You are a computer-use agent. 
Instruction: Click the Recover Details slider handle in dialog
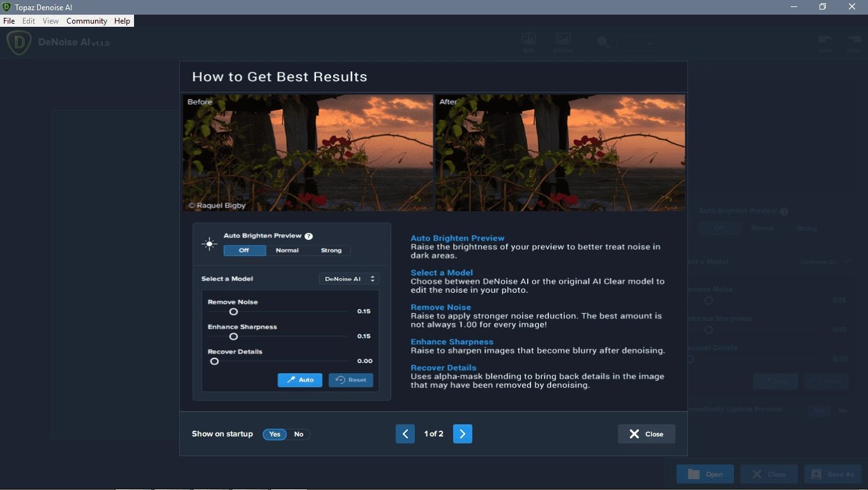coord(214,361)
